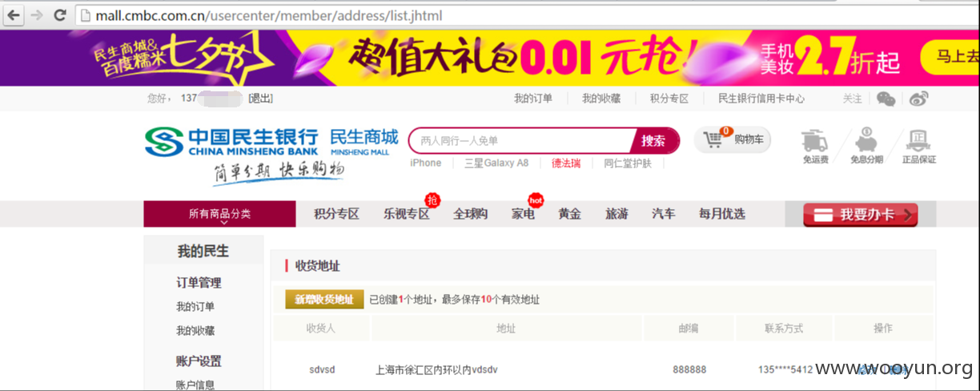
Task: Click the recipient name sdvsd
Action: point(322,369)
